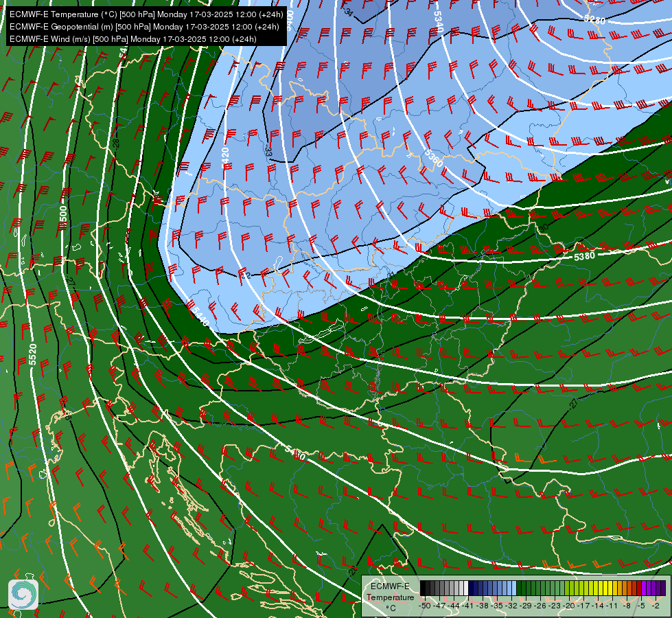Click the -11 value on the legend scale
The height and width of the screenshot is (618, 672).
612,606
